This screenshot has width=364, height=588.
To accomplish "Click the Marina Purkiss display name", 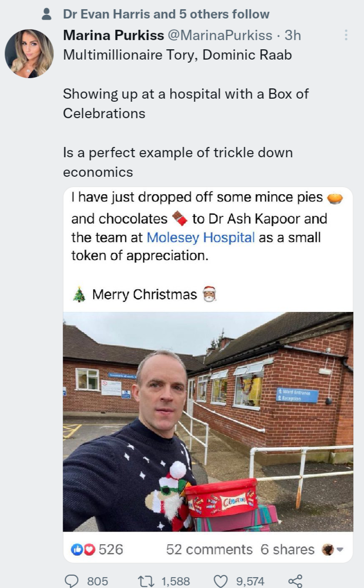I will point(113,35).
